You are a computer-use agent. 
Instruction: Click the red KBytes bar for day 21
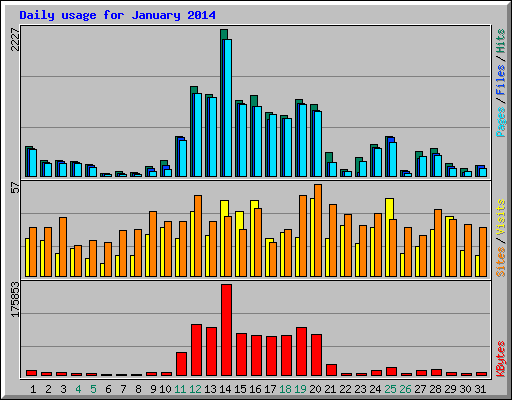[x=331, y=370]
